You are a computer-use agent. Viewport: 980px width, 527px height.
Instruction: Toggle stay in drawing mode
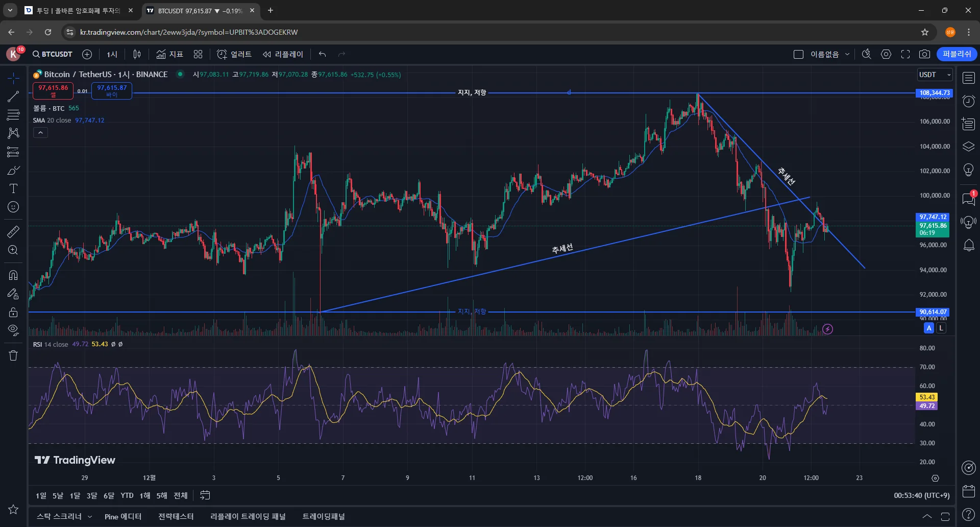(13, 294)
